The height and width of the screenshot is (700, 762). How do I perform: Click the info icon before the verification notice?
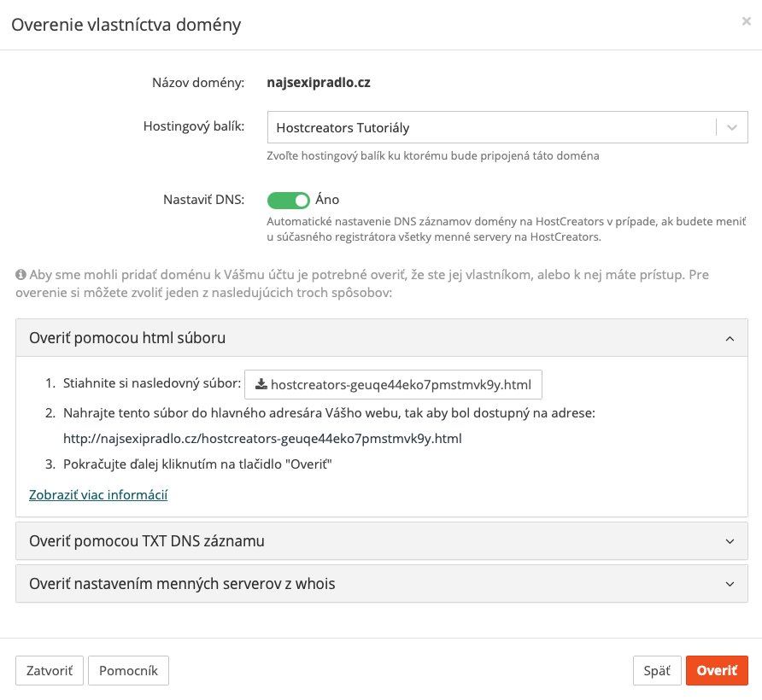click(21, 275)
